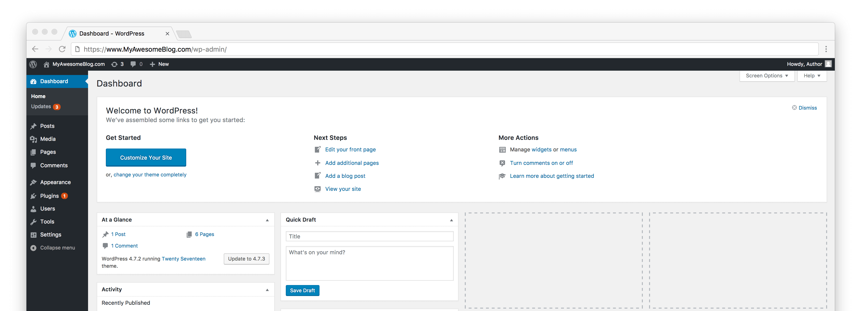Open the Help dropdown tab
Image resolution: width=868 pixels, height=311 pixels.
coord(812,76)
